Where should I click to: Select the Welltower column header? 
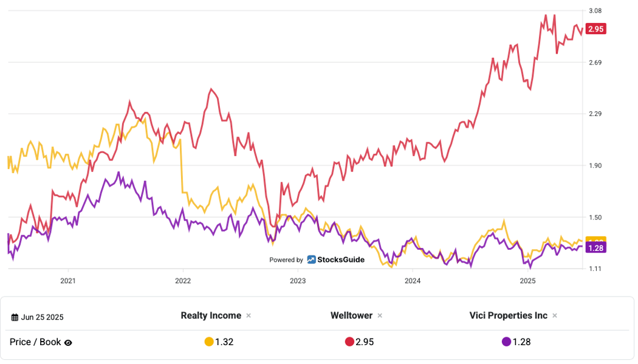click(351, 315)
